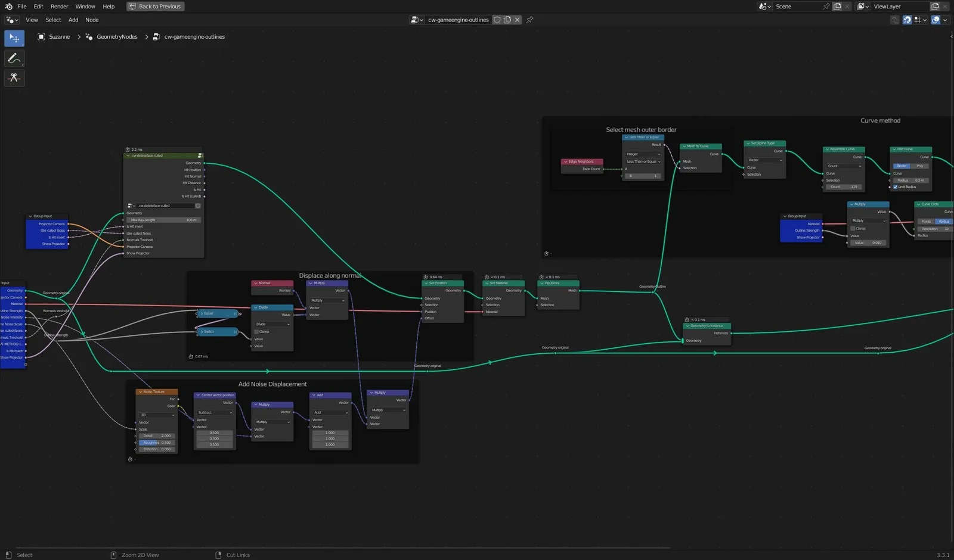Click the Back to Previous button
Viewport: 954px width, 560px height.
[155, 6]
